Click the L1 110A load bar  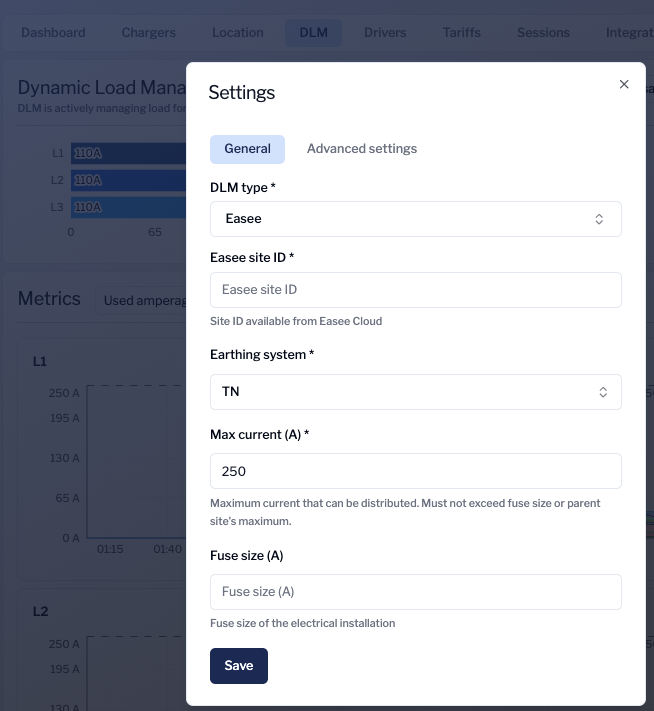coord(128,153)
